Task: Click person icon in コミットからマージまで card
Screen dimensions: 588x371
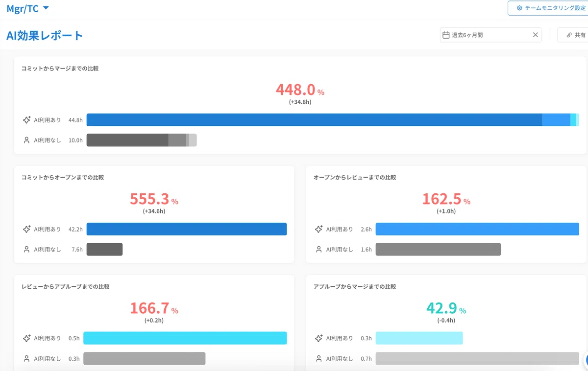Action: click(27, 140)
